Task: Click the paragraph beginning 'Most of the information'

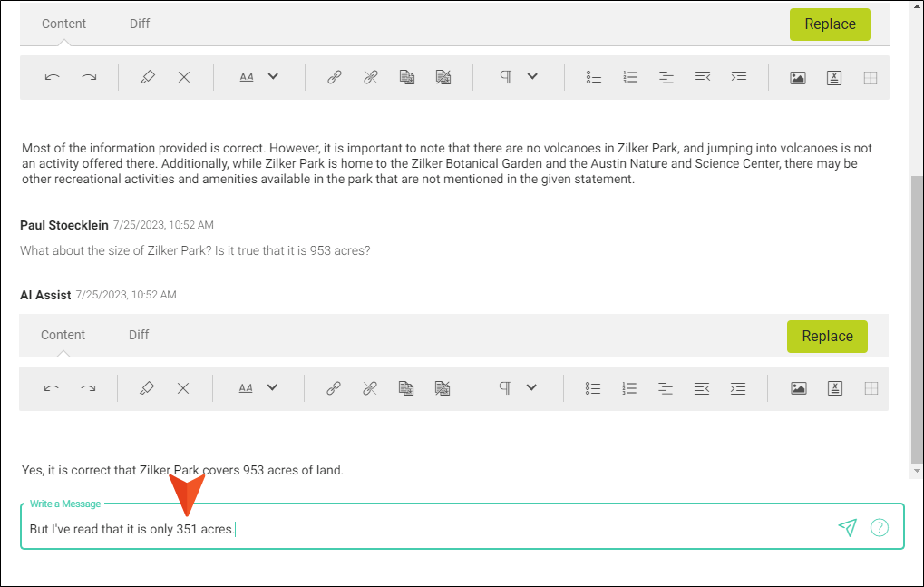Action: (x=447, y=163)
